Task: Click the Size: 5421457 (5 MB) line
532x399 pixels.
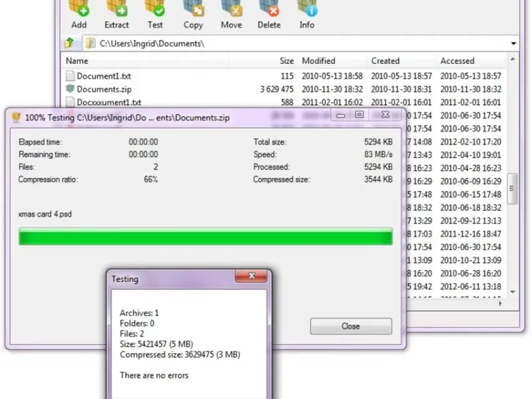Action: click(x=156, y=344)
